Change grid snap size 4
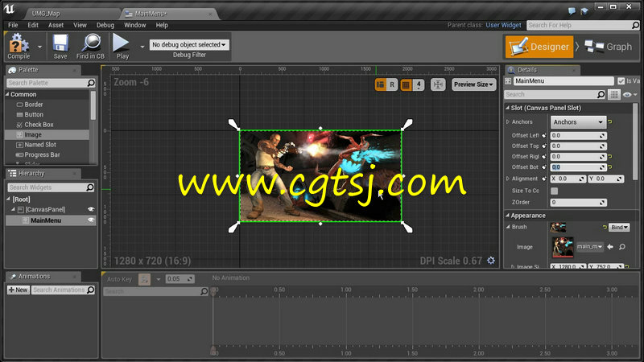 419,84
